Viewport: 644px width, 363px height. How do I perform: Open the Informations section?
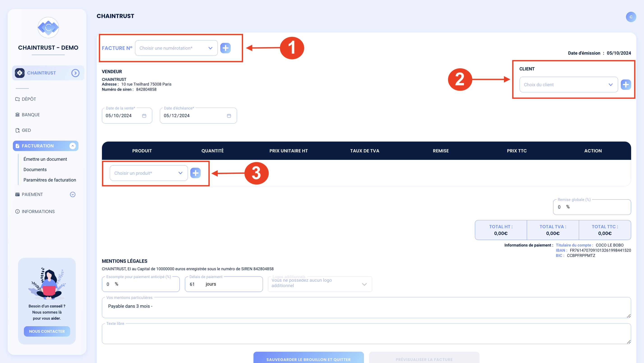click(38, 212)
